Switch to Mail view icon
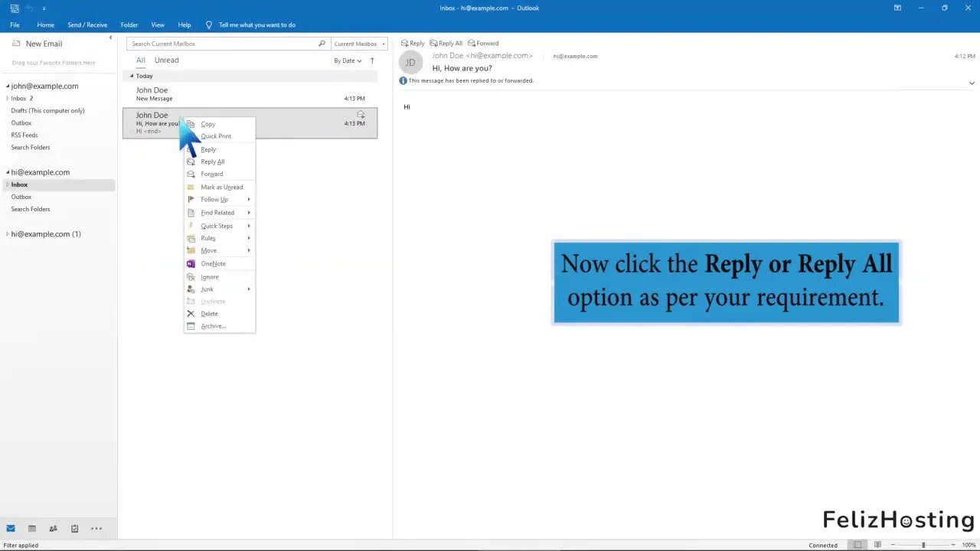Image resolution: width=980 pixels, height=551 pixels. pyautogui.click(x=11, y=528)
